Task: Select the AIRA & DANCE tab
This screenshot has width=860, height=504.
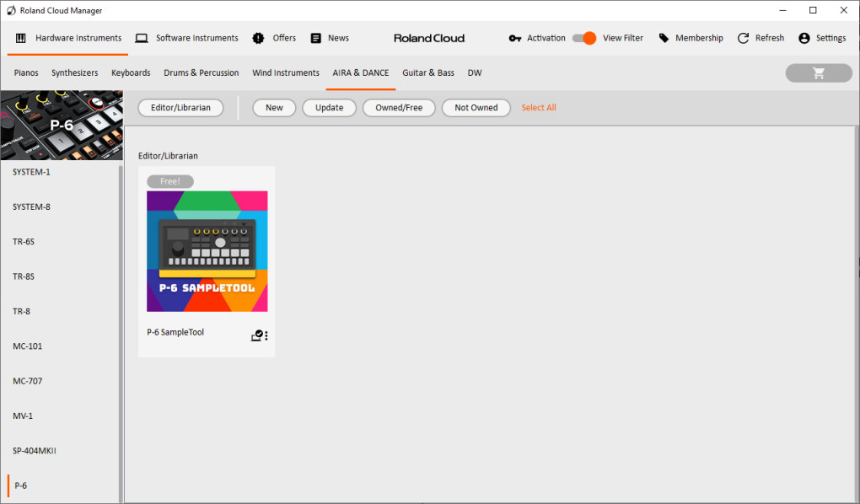Action: tap(360, 72)
